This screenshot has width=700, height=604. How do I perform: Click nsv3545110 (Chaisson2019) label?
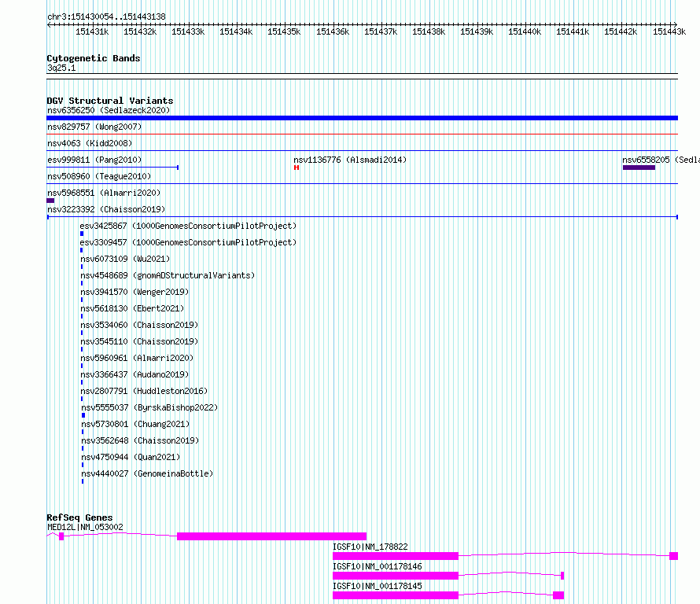coord(139,341)
